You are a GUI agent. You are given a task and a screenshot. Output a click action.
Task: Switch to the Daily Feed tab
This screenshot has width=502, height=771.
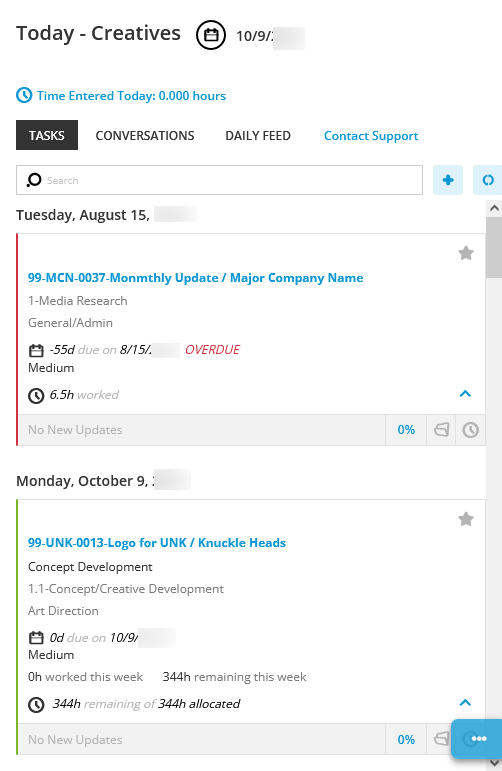tap(258, 136)
